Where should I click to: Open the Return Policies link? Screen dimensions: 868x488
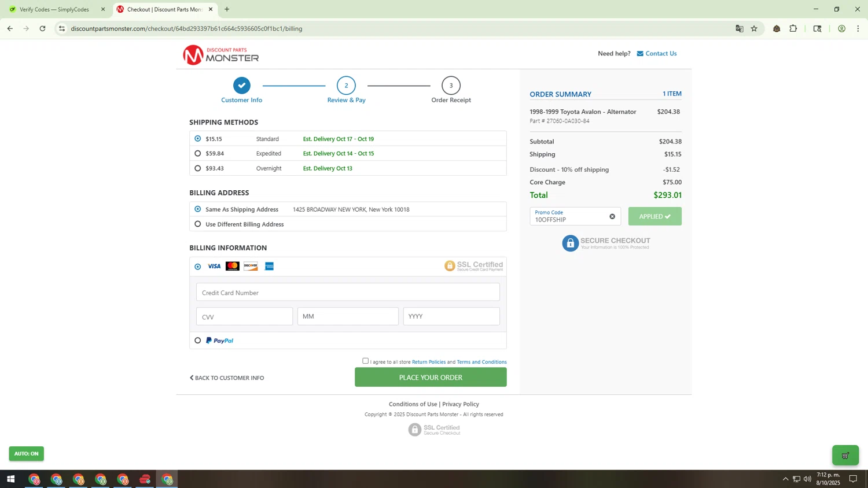[x=429, y=362]
